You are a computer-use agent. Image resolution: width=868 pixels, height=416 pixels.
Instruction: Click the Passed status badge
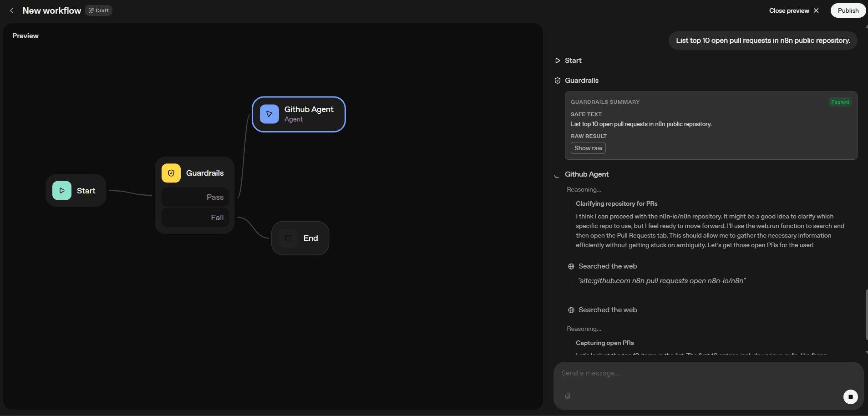840,102
